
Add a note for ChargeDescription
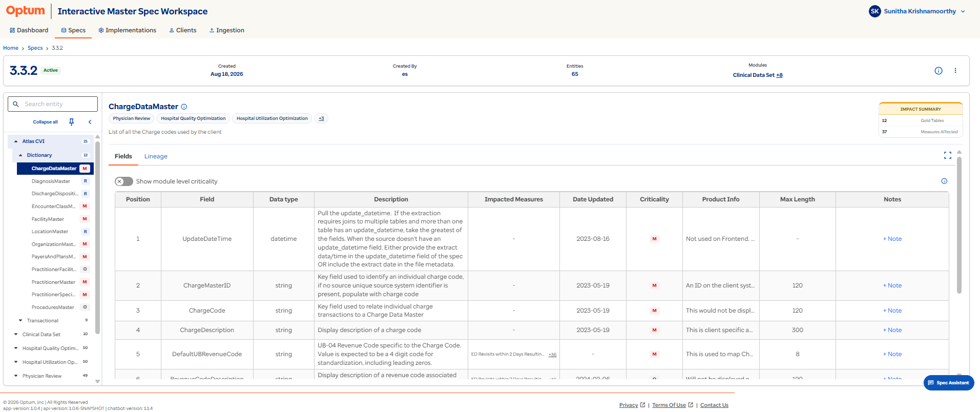click(892, 331)
